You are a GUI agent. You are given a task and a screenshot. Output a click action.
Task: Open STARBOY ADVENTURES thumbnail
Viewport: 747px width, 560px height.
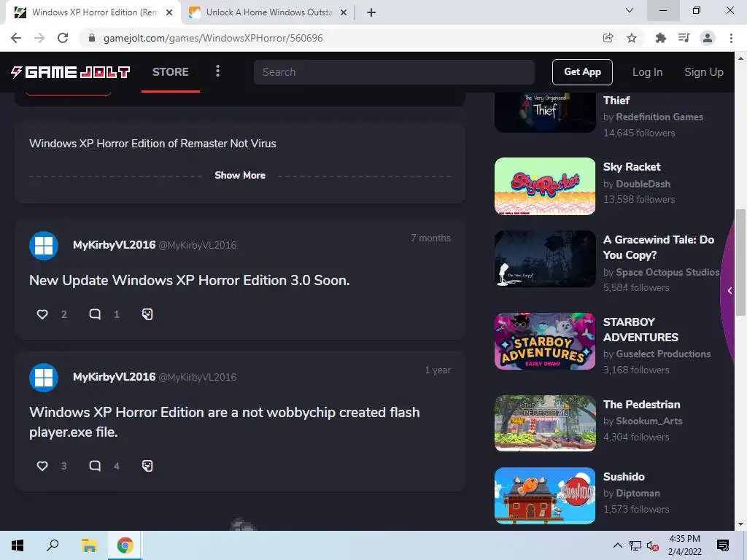click(x=545, y=341)
